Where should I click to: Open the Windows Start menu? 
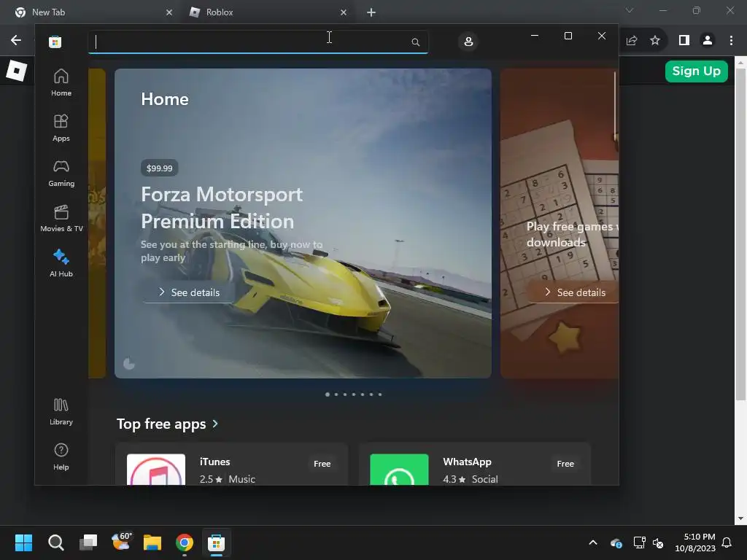click(23, 542)
